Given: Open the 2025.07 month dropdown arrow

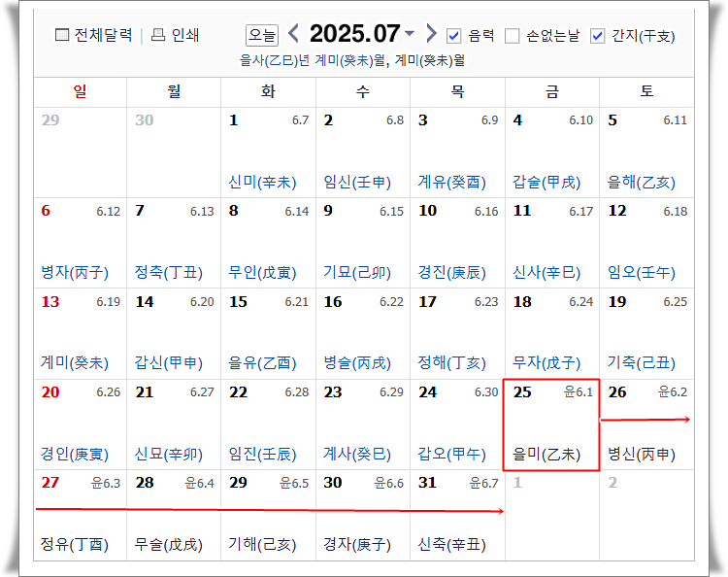Looking at the screenshot, I should tap(410, 33).
